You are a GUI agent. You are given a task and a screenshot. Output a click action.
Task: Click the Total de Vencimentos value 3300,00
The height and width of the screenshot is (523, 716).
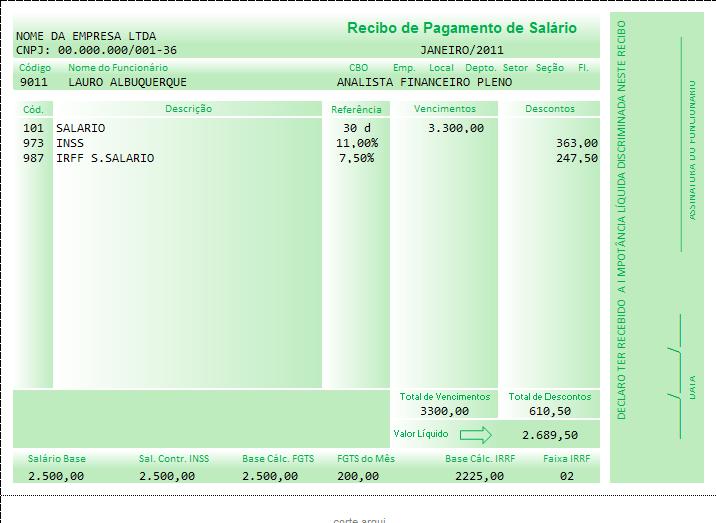coord(444,411)
